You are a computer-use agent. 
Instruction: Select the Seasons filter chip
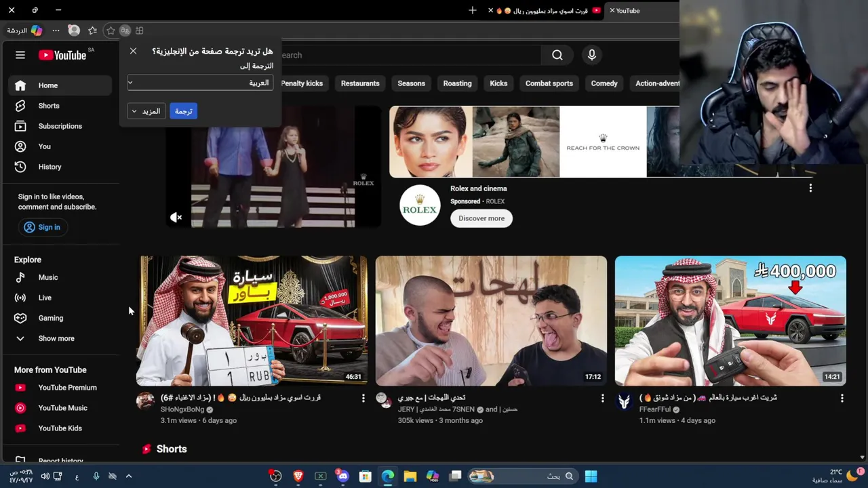(x=411, y=83)
